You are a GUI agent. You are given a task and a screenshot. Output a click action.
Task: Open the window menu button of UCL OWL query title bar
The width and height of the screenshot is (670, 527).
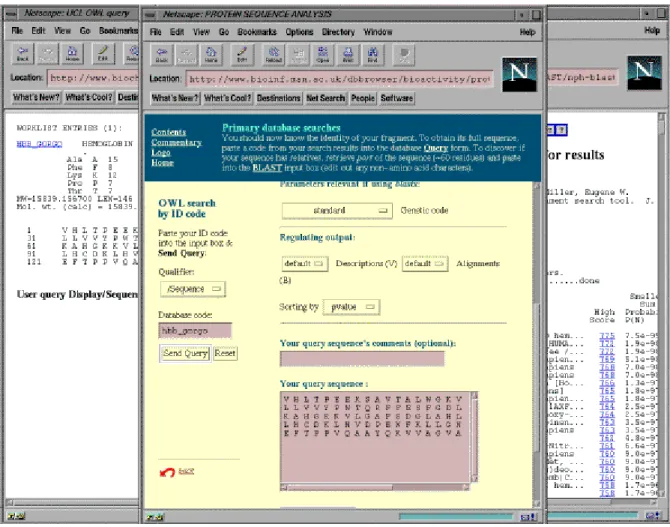[x=11, y=14]
